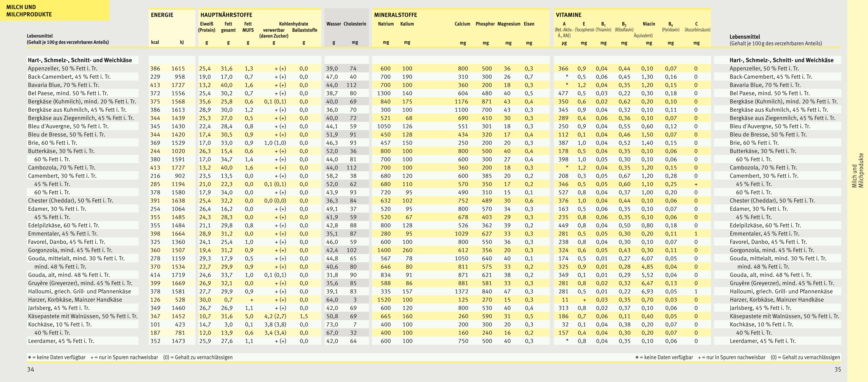The height and width of the screenshot is (382, 868).
Task: Select the 'HAUPTNÄHRSTOFFE' group header
Action: (x=226, y=15)
